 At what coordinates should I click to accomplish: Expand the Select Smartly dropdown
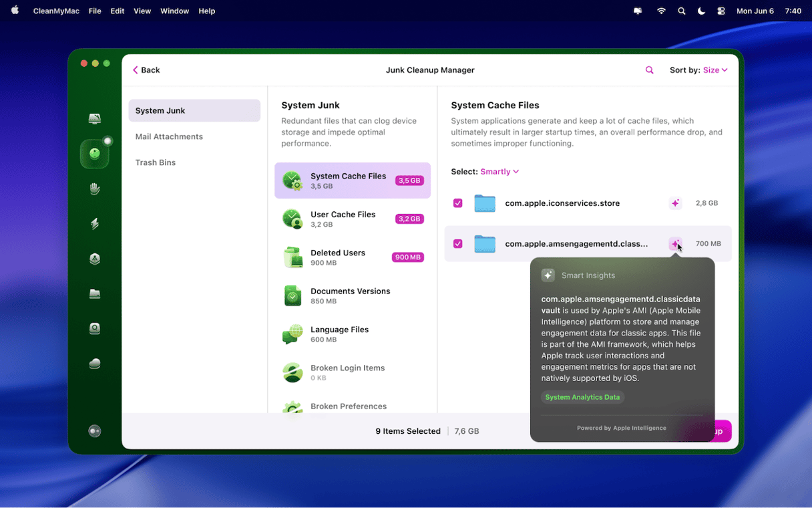coord(499,172)
